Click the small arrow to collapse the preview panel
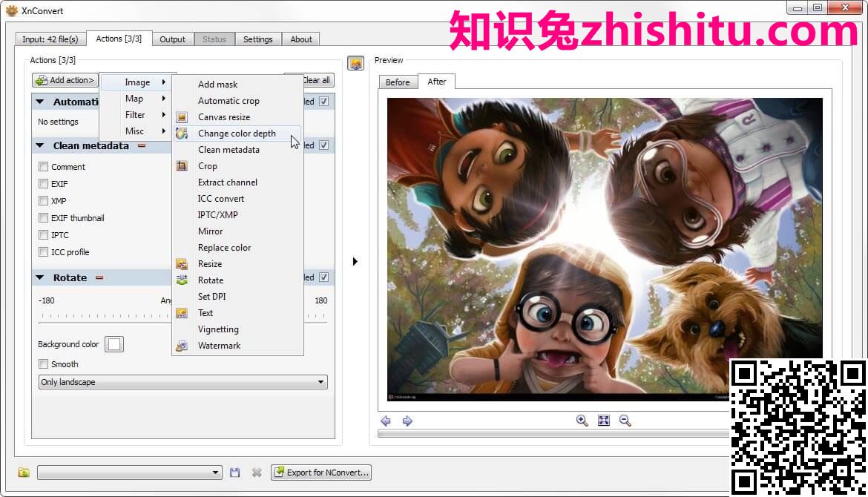This screenshot has width=868, height=497. pyautogui.click(x=355, y=261)
